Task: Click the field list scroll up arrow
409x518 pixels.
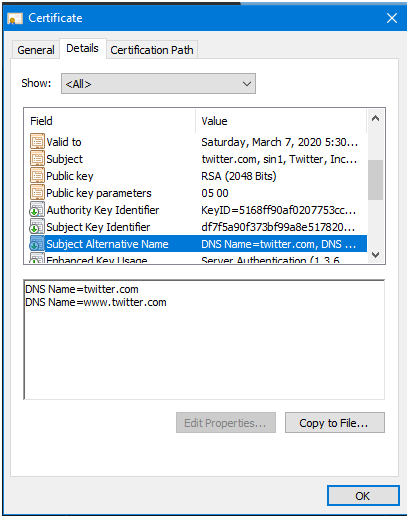Action: coord(375,118)
